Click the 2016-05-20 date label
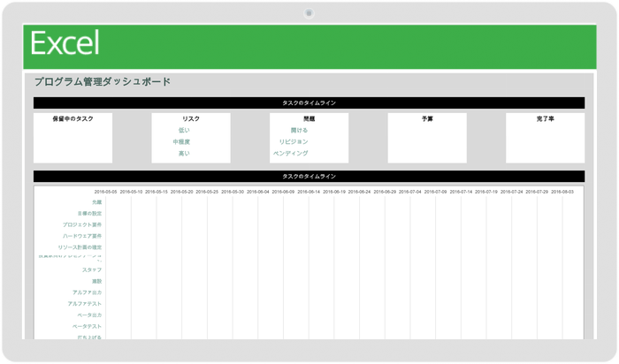This screenshot has width=619, height=364. pos(182,192)
